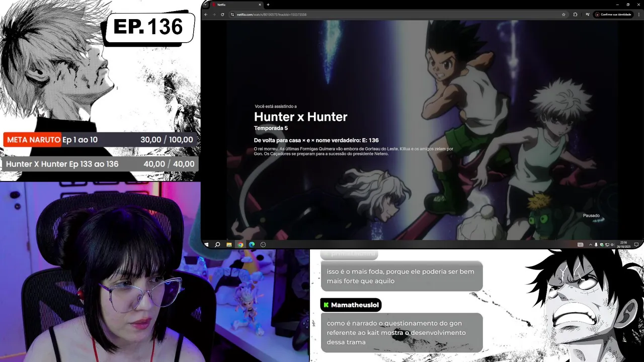The width and height of the screenshot is (644, 362).
Task: Click the taskbar clock showing 22:16
Action: [x=624, y=245]
